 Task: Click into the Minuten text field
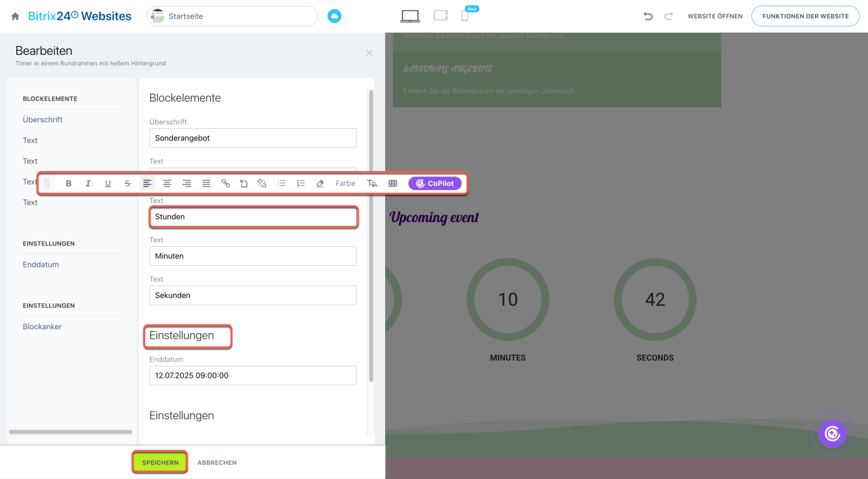click(253, 256)
